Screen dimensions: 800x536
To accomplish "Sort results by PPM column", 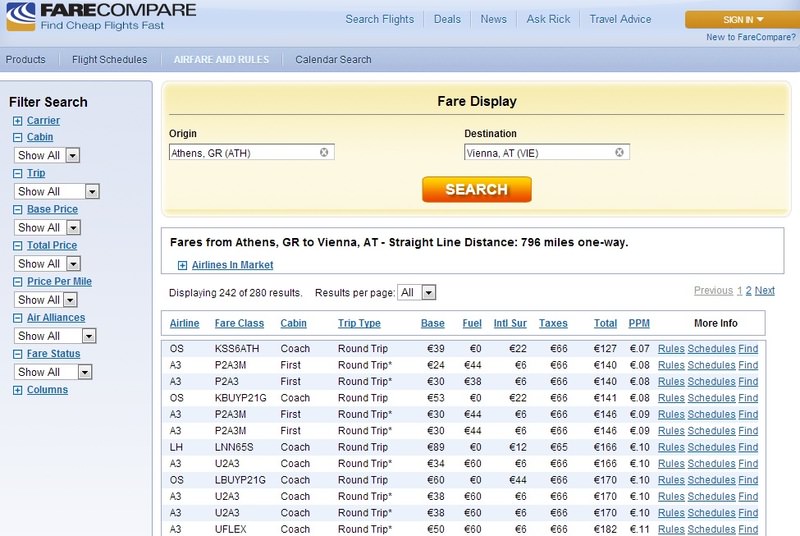I will (x=639, y=323).
